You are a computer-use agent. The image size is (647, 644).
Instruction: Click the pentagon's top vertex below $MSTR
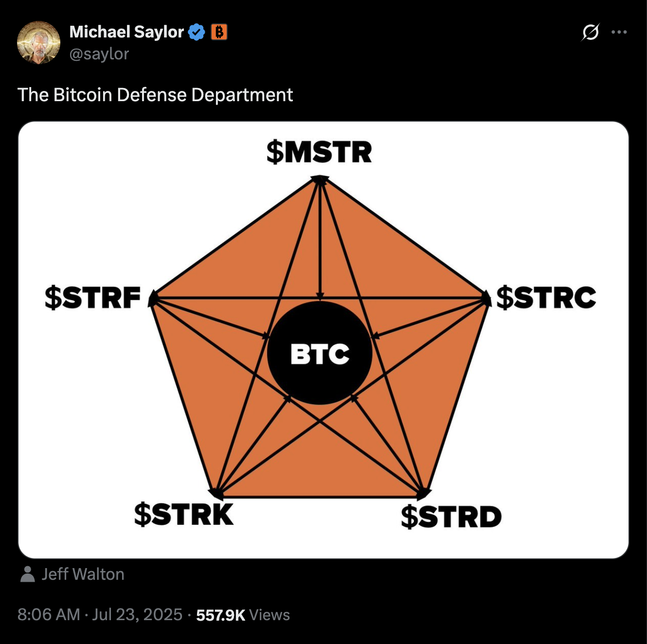(320, 179)
